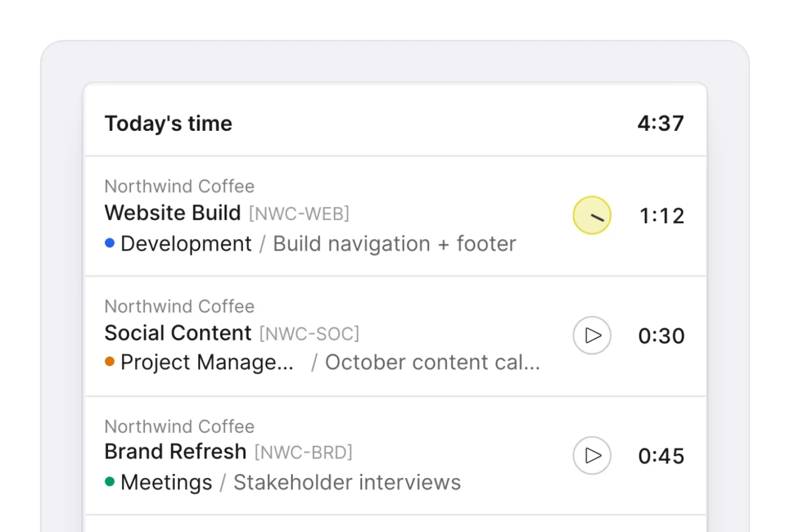Viewport: 790px width, 532px height.
Task: Select the NWC-WEB project code
Action: [x=299, y=214]
